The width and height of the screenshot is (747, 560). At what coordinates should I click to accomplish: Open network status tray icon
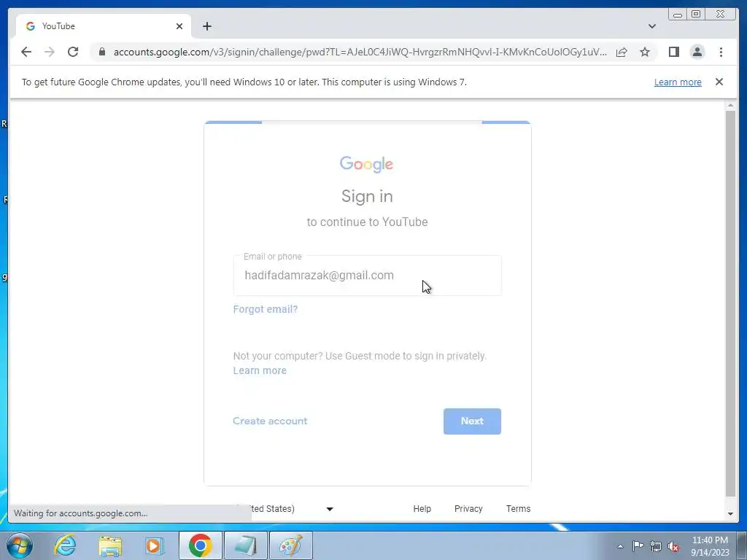tap(656, 546)
